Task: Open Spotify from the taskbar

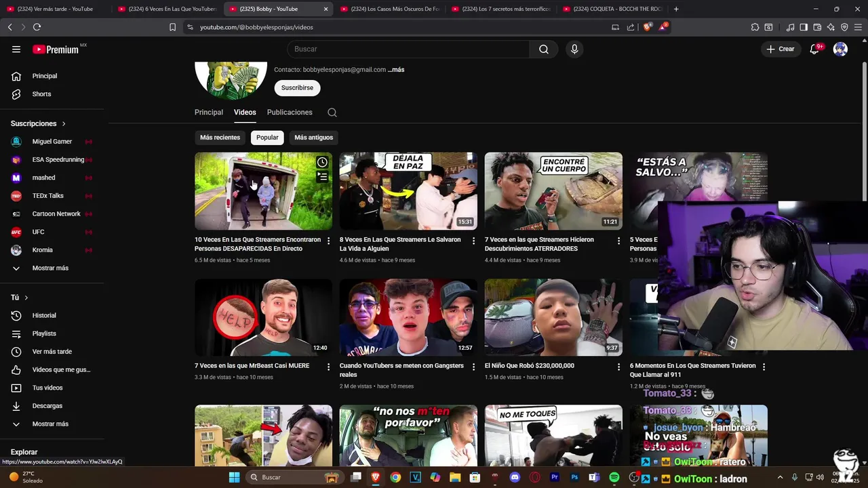Action: click(x=614, y=477)
